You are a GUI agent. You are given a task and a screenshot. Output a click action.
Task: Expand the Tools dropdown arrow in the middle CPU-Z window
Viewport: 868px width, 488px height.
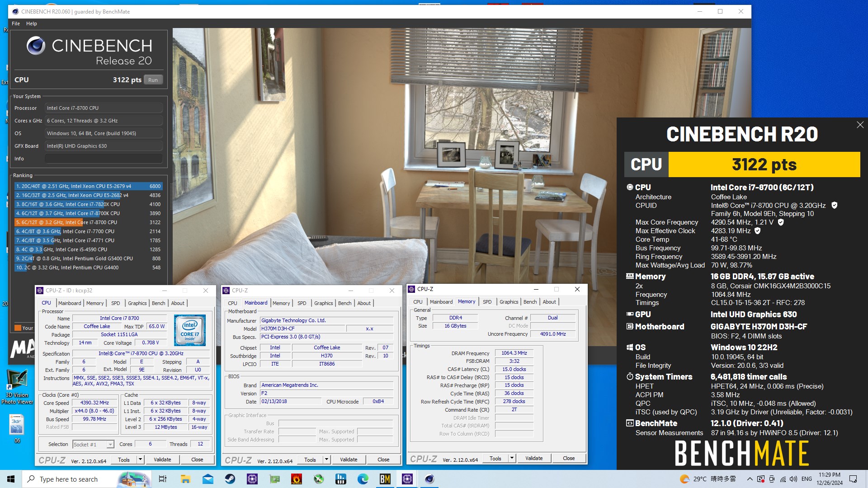click(x=326, y=460)
